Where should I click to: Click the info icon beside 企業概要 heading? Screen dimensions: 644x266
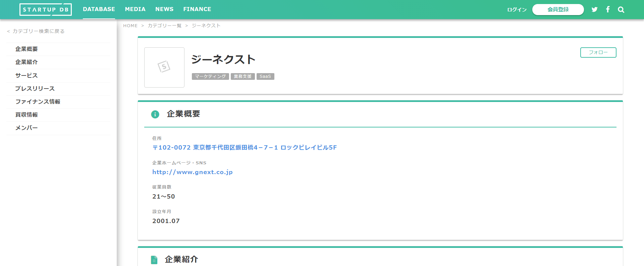[x=155, y=114]
